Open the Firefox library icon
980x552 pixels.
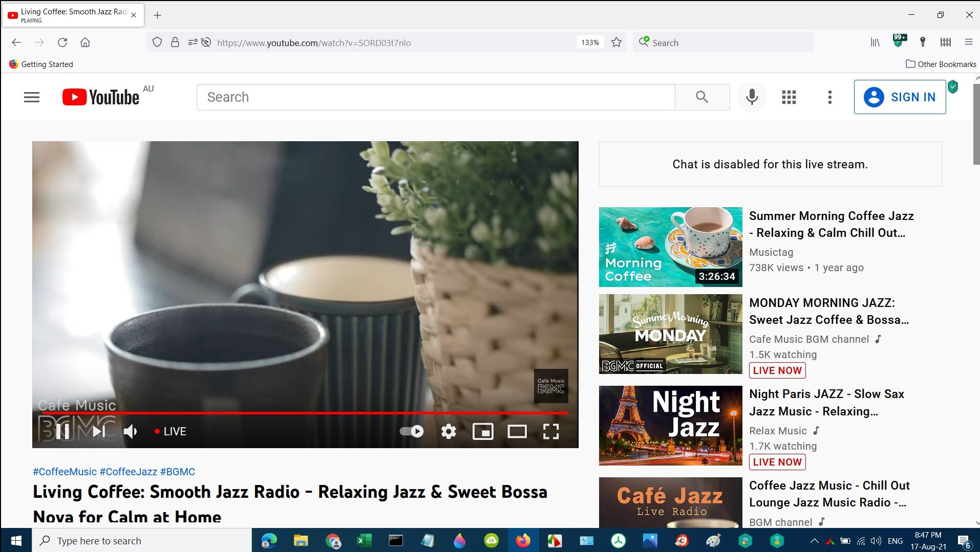[x=875, y=42]
